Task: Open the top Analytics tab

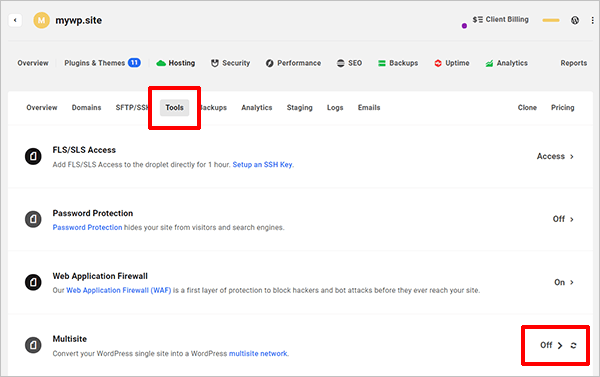Action: pos(506,63)
